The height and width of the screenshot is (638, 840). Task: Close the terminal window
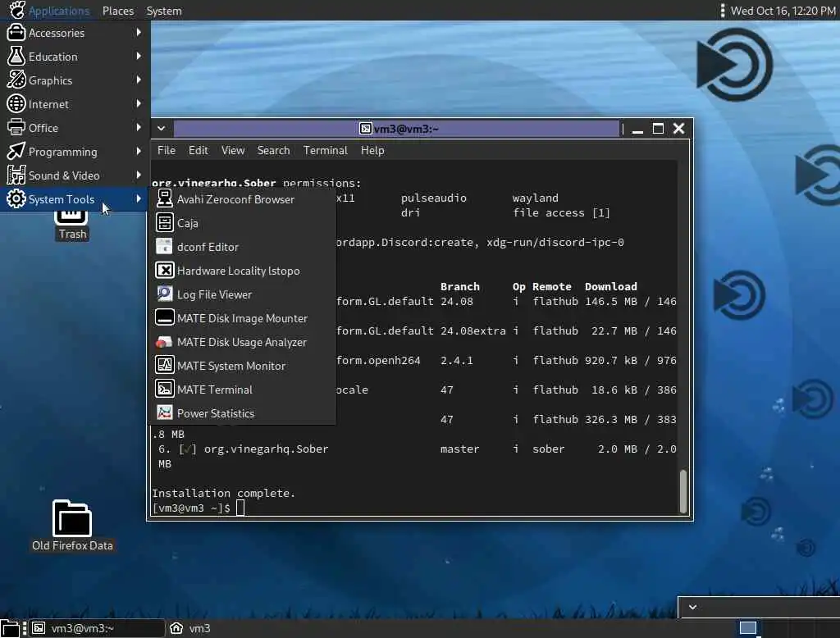pos(678,129)
